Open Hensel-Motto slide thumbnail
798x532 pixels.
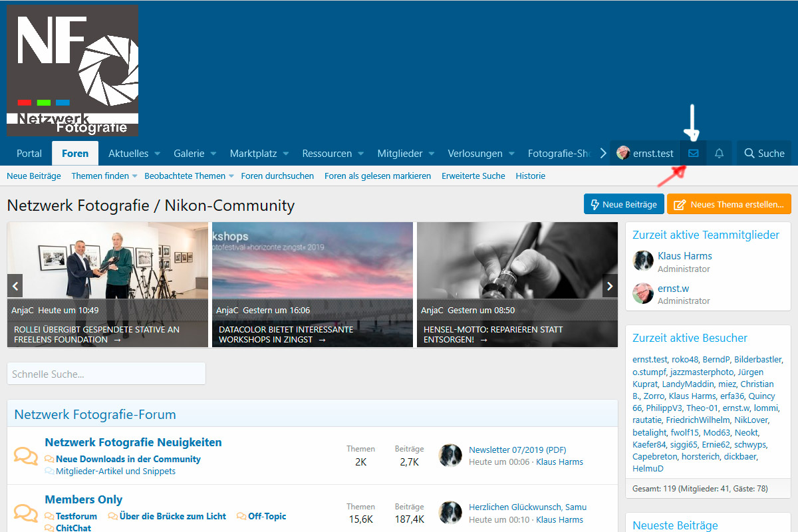coord(517,285)
